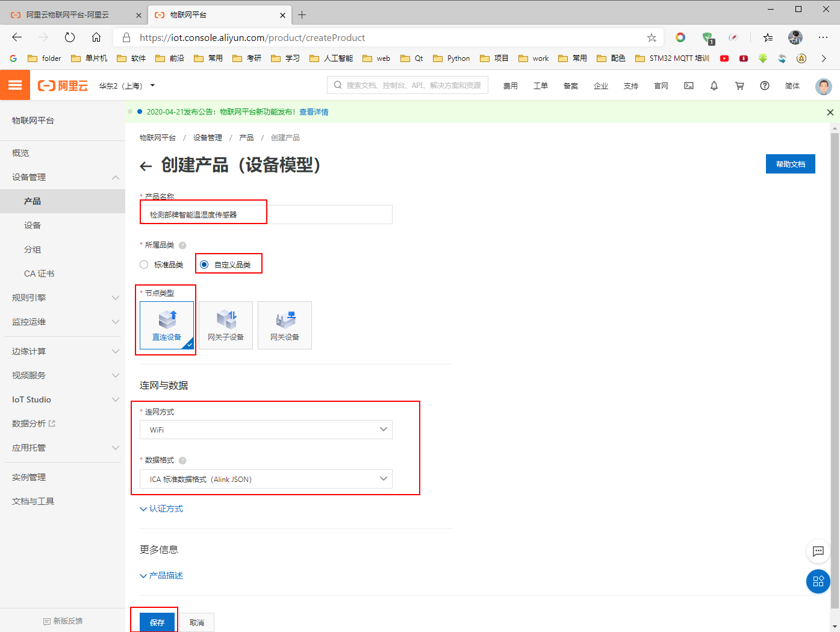The width and height of the screenshot is (840, 632).
Task: Click the browser back arrow
Action: [17, 37]
